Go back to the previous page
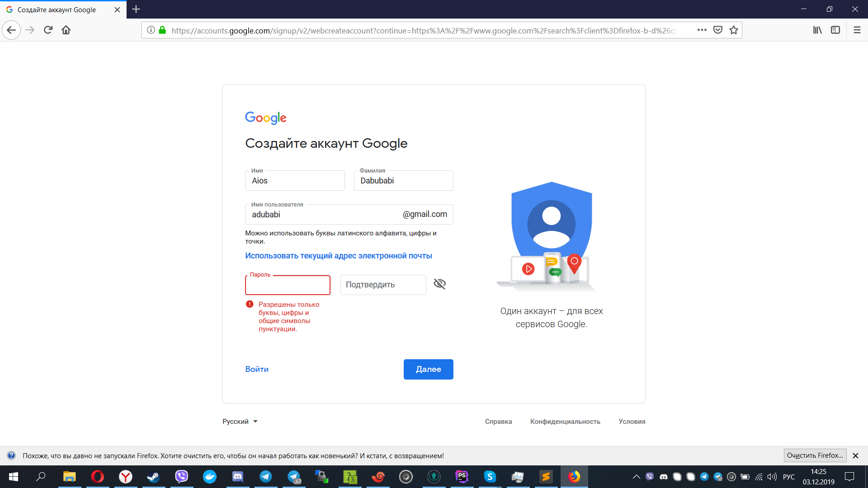Screen dimensions: 868x488 [11, 30]
